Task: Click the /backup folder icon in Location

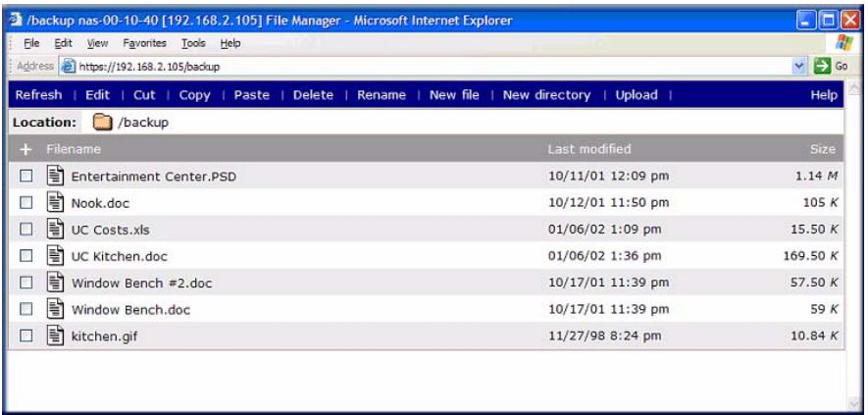Action: (x=102, y=123)
